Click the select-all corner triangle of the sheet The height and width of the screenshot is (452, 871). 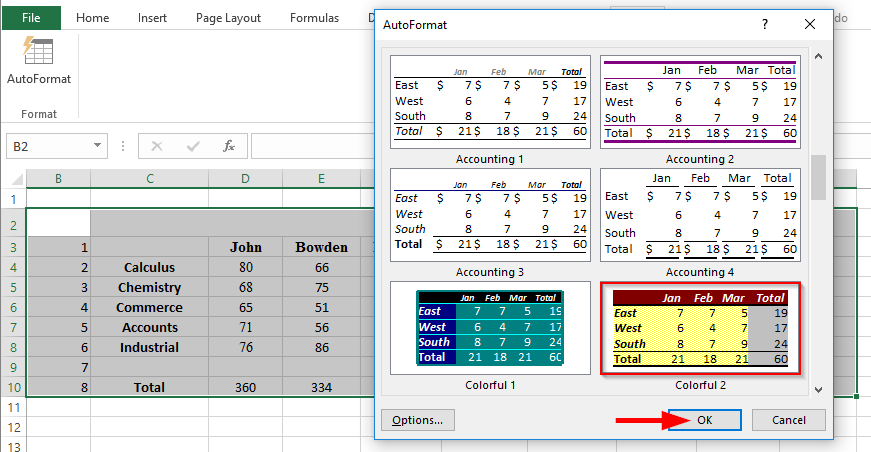point(17,179)
